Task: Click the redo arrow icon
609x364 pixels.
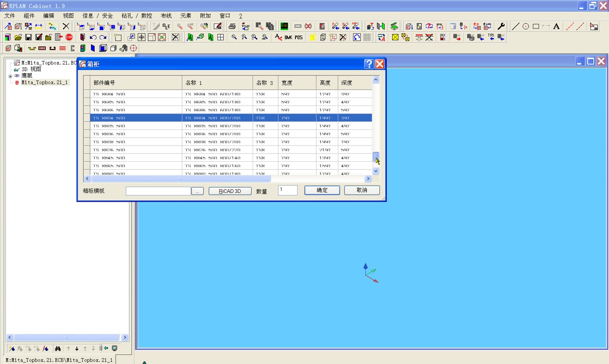Action: point(103,37)
